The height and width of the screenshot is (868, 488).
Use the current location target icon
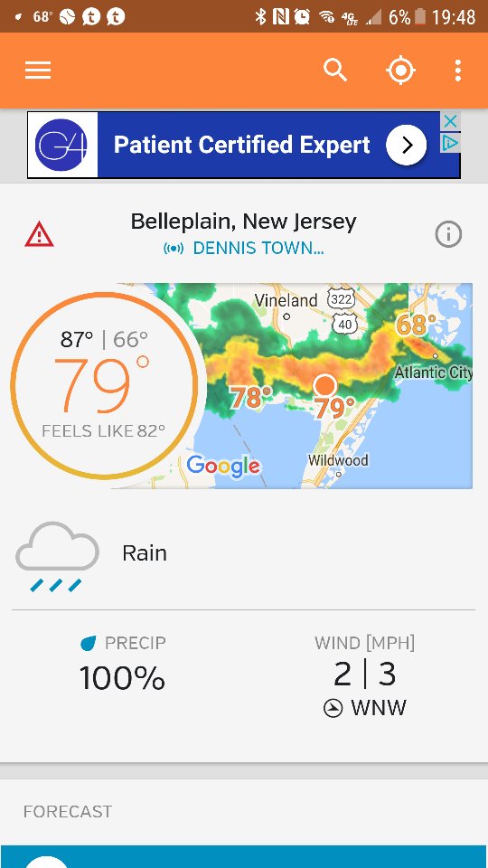[400, 71]
